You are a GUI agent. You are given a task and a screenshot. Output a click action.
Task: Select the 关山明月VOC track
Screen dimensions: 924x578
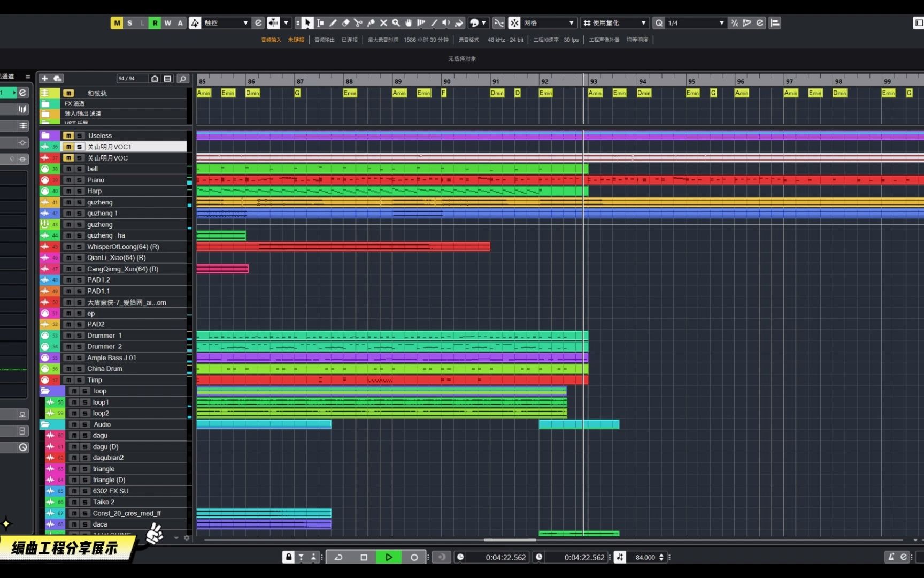[x=113, y=158]
